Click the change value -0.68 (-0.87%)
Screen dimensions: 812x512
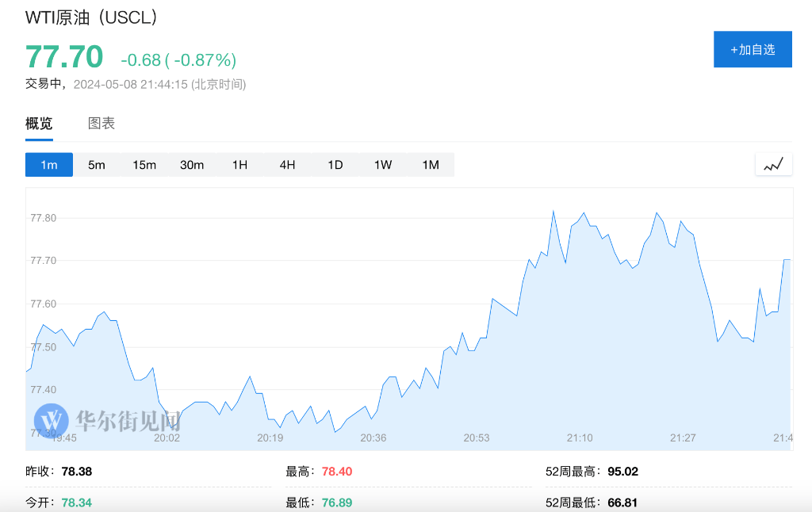(x=178, y=60)
